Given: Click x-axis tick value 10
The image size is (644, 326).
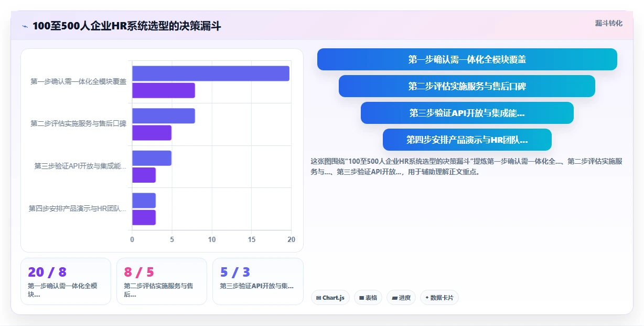Looking at the screenshot, I should click(x=212, y=239).
